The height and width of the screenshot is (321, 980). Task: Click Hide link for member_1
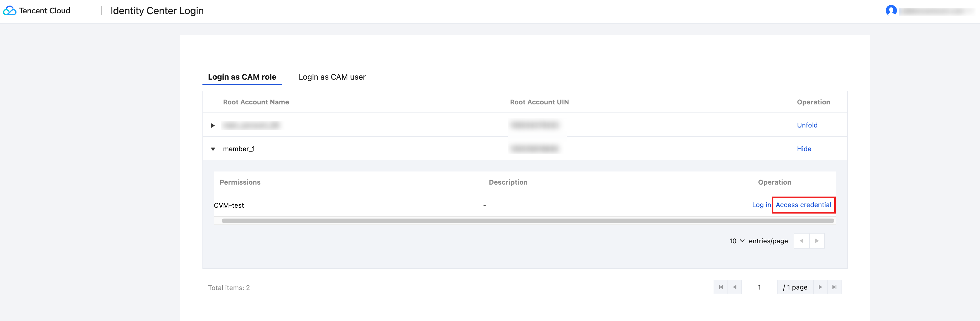click(804, 149)
